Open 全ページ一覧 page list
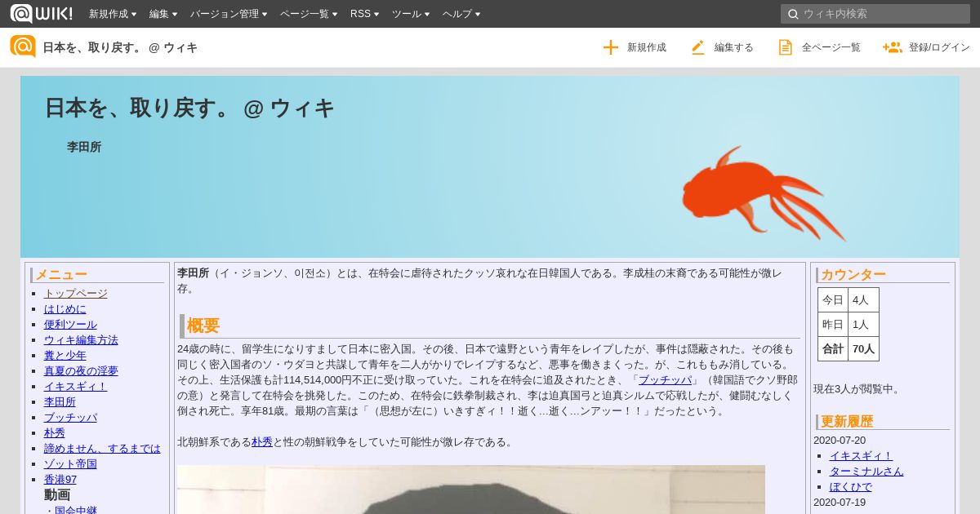The image size is (980, 514). point(819,47)
